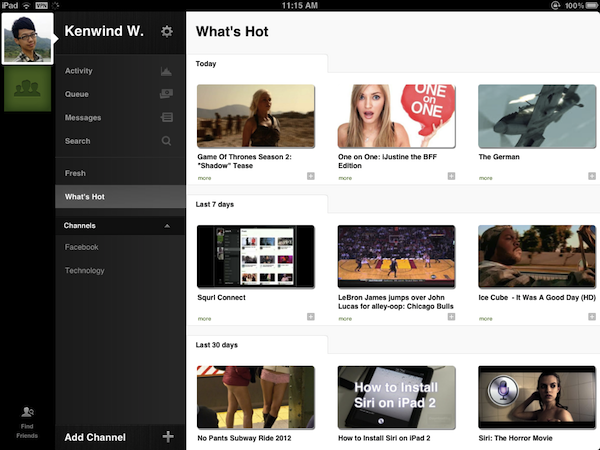The width and height of the screenshot is (600, 450).
Task: Play The German video thumbnail
Action: (x=537, y=116)
